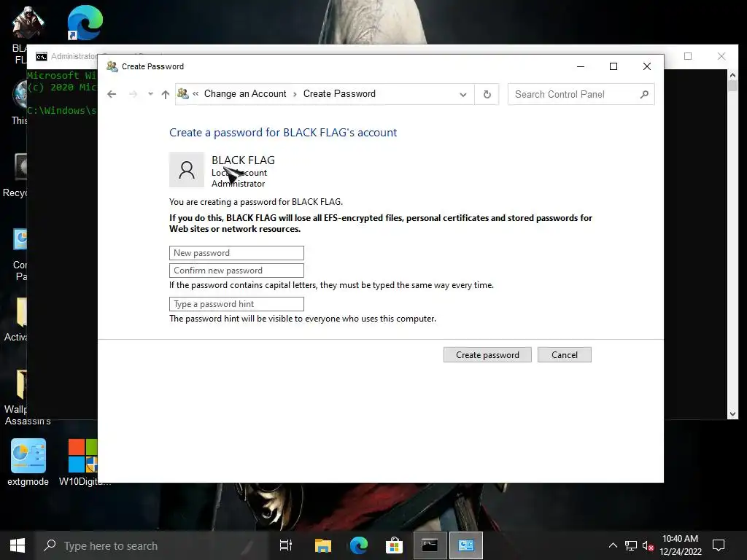
Task: Open File Explorer from taskbar
Action: 322,545
